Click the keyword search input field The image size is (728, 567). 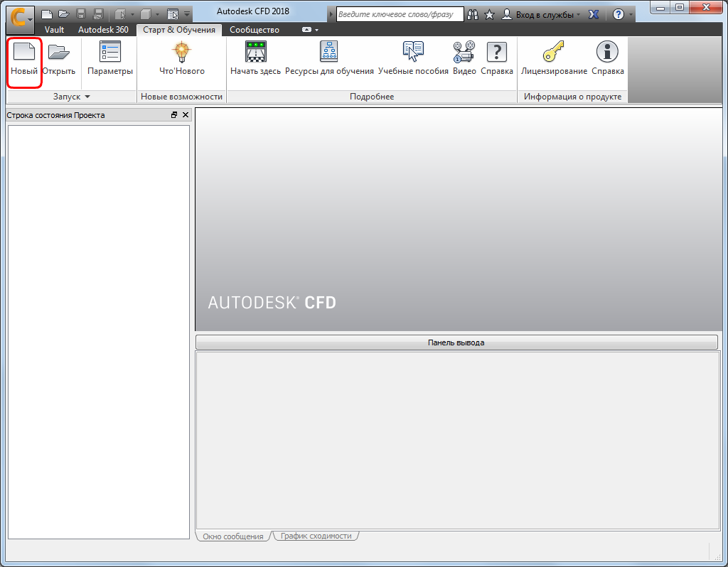point(400,14)
